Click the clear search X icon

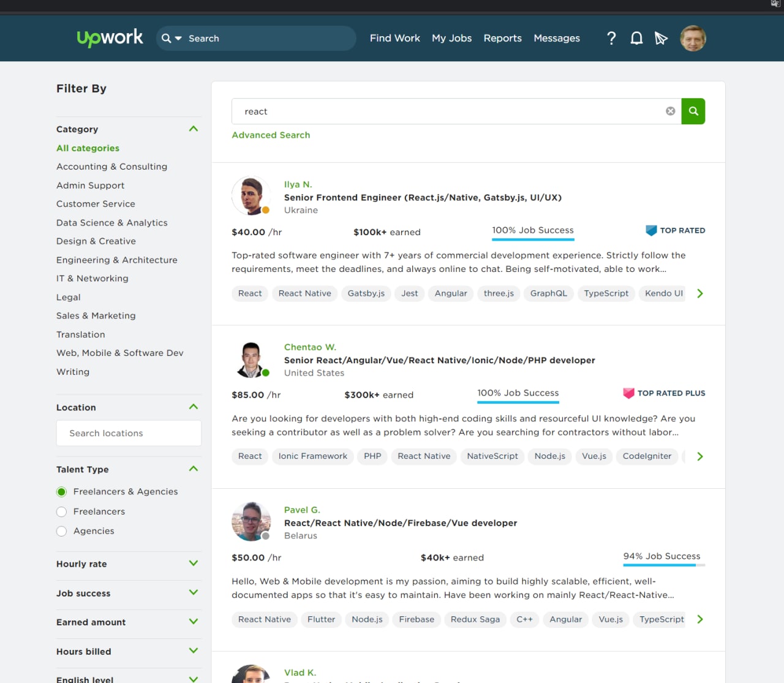[671, 111]
